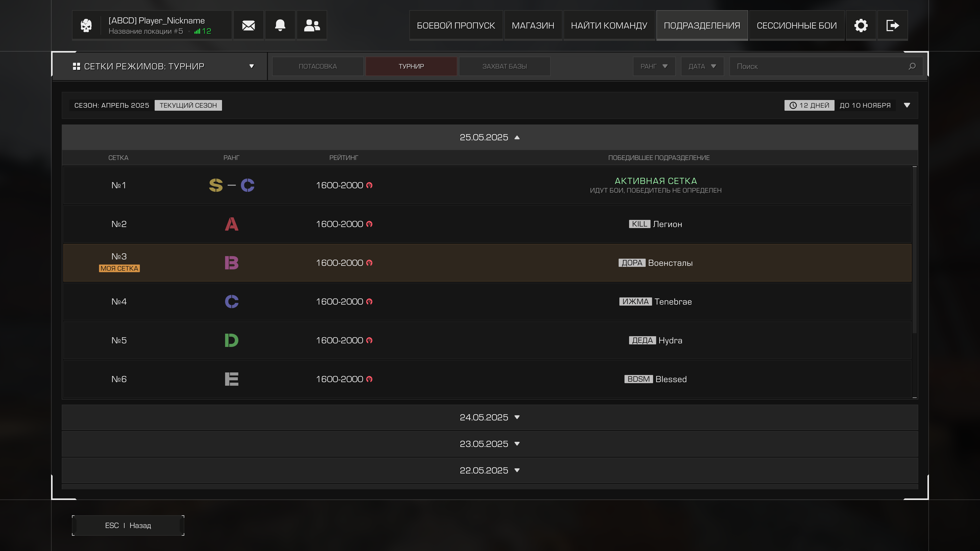The image size is (980, 551).
Task: Click the search magnifier icon
Action: point(912,67)
